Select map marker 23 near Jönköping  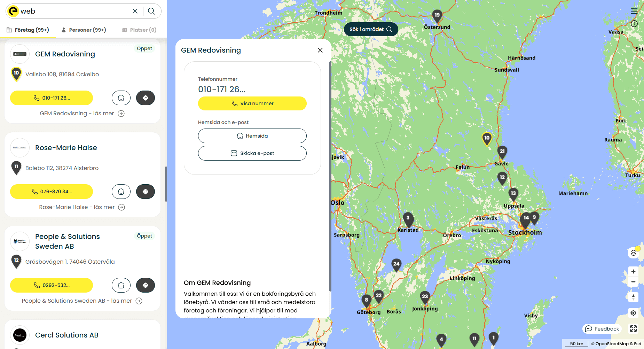[425, 297]
